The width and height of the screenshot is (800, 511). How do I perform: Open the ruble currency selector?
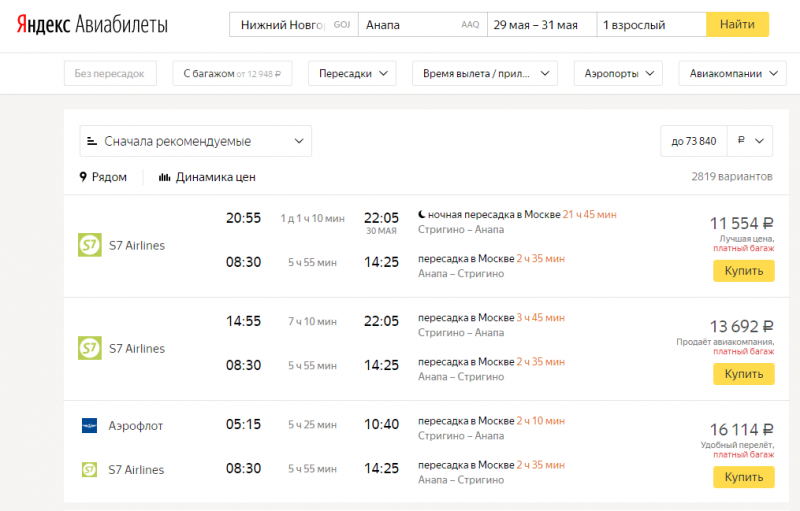[x=749, y=141]
